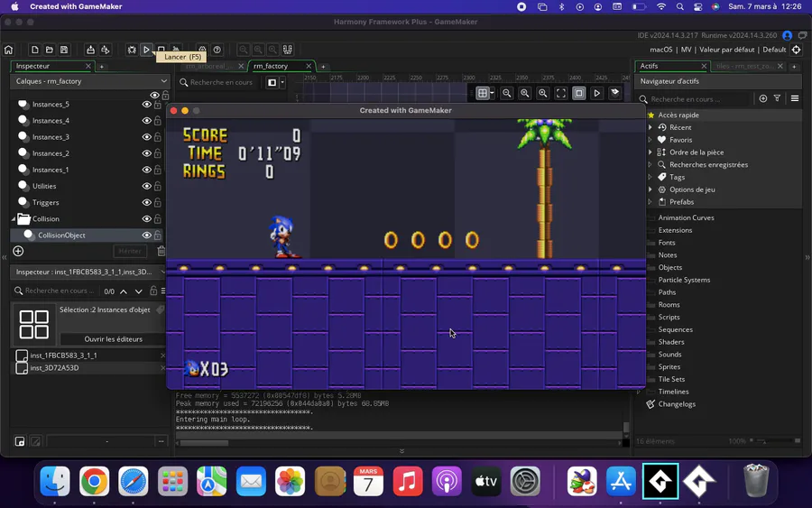Zoom in using the room editor magnifier

pos(543,93)
